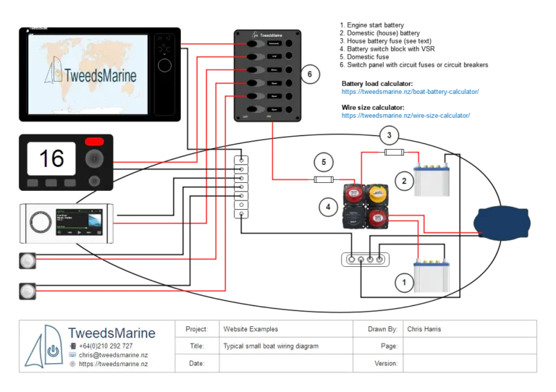The height and width of the screenshot is (392, 556).
Task: Click the inline fuse under callout 5
Action: pos(324,178)
